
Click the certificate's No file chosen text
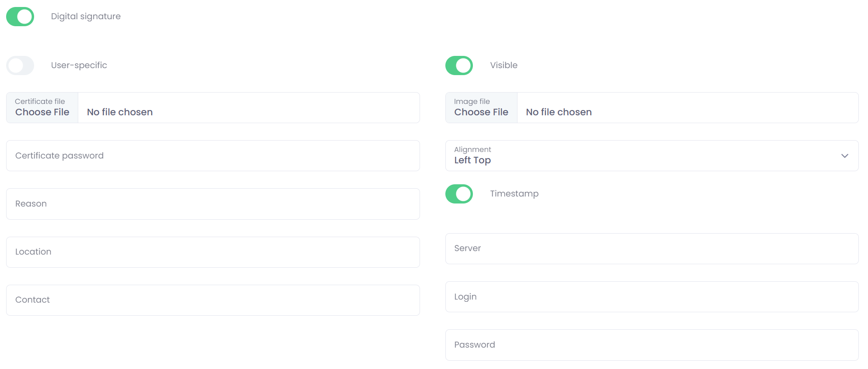[x=120, y=112]
